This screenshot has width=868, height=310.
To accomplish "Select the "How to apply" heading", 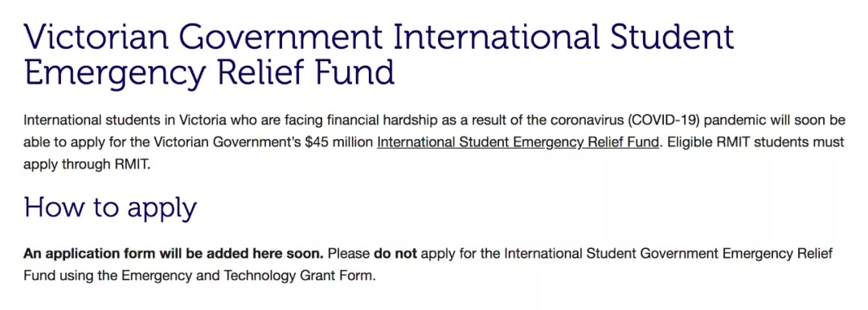I will (110, 207).
